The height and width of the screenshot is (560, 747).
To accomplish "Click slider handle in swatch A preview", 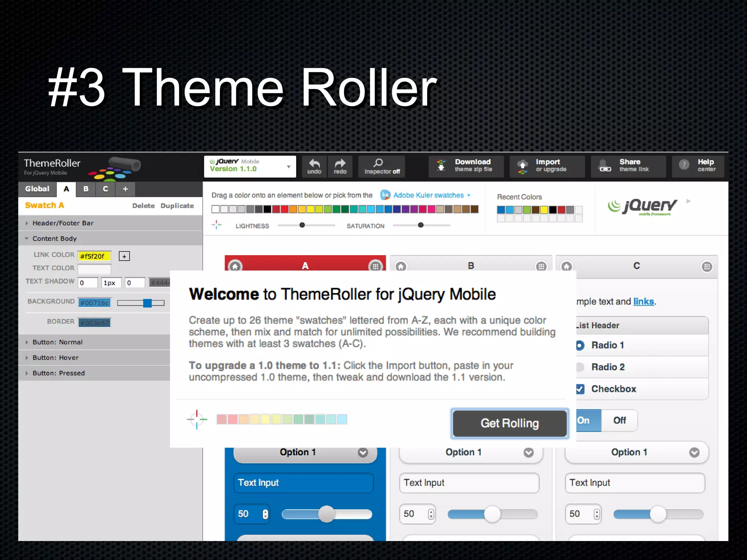I will (x=326, y=514).
